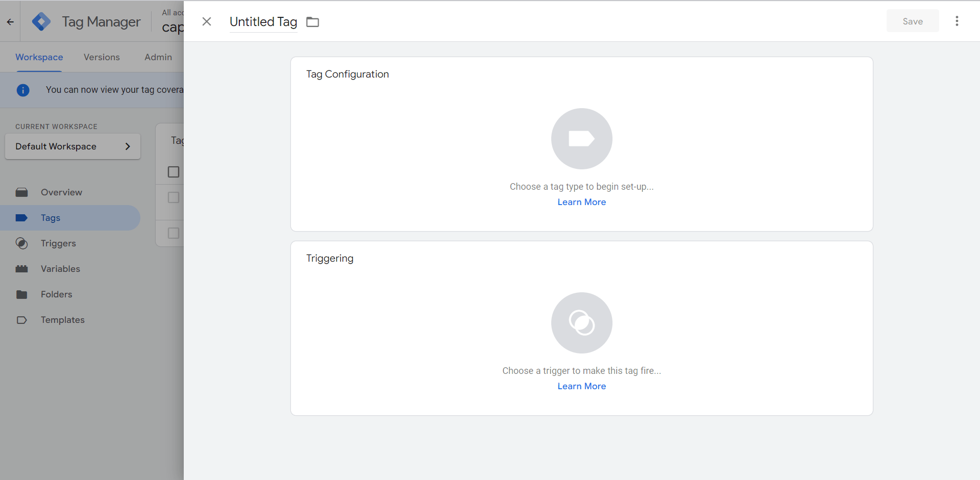The width and height of the screenshot is (980, 480).
Task: Edit the Untitled Tag name field
Action: pos(263,22)
